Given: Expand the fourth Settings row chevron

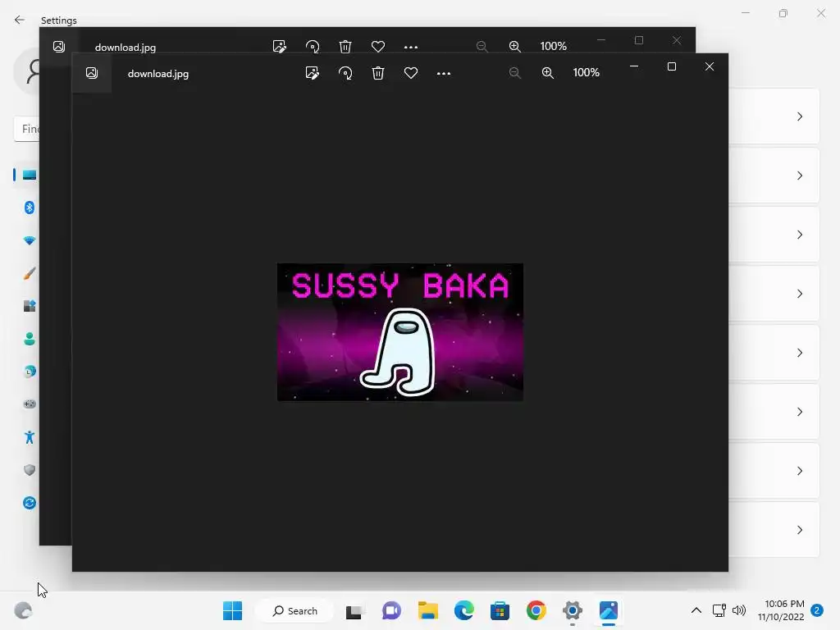Looking at the screenshot, I should tap(800, 294).
